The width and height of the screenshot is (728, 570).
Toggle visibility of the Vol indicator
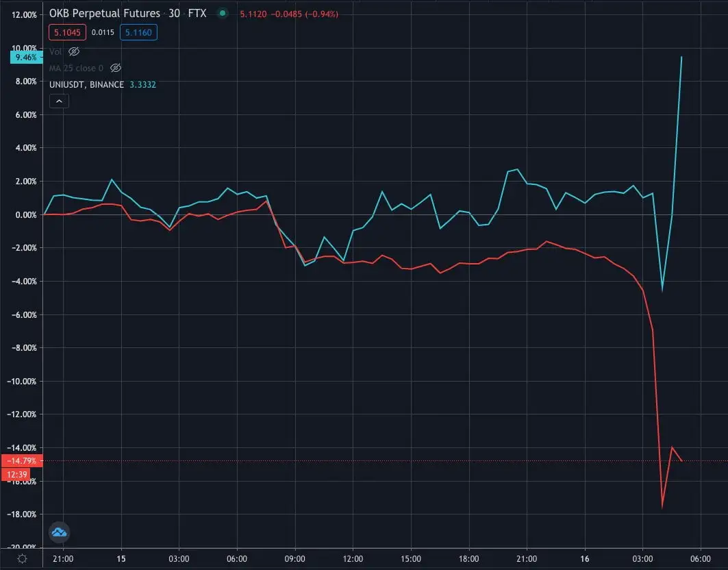[x=74, y=51]
